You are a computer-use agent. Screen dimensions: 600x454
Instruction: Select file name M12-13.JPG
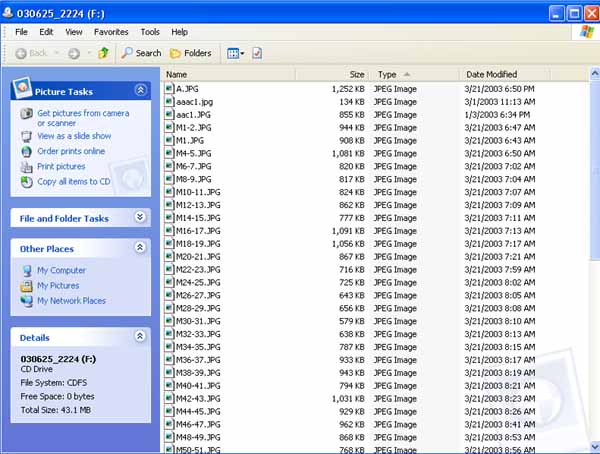coord(198,205)
